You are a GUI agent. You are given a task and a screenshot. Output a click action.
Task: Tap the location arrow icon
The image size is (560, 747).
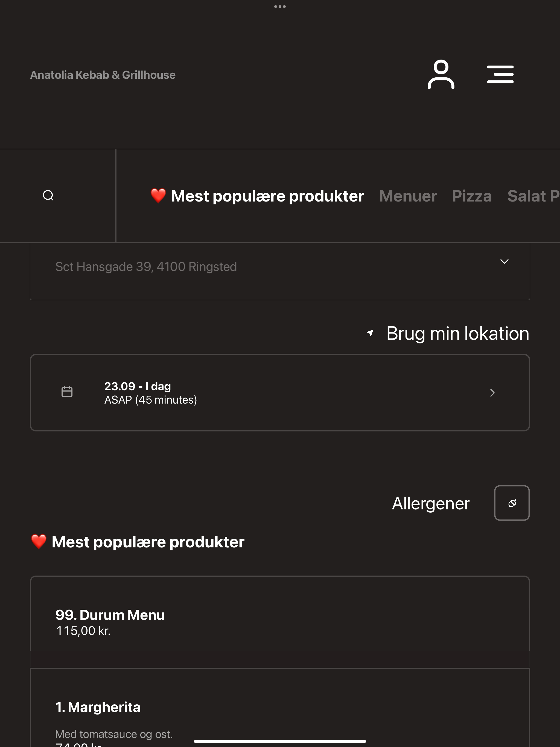[x=370, y=333]
